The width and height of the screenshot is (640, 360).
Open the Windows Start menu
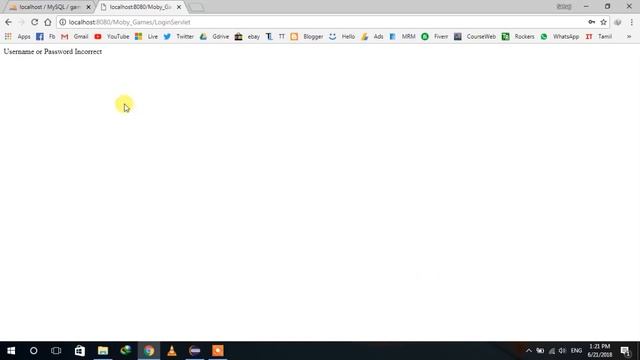[x=11, y=351]
